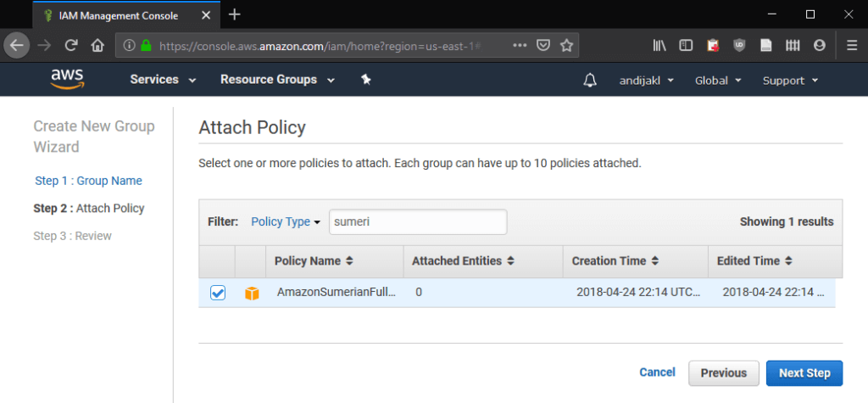Reload the page with refresh icon

click(x=71, y=46)
